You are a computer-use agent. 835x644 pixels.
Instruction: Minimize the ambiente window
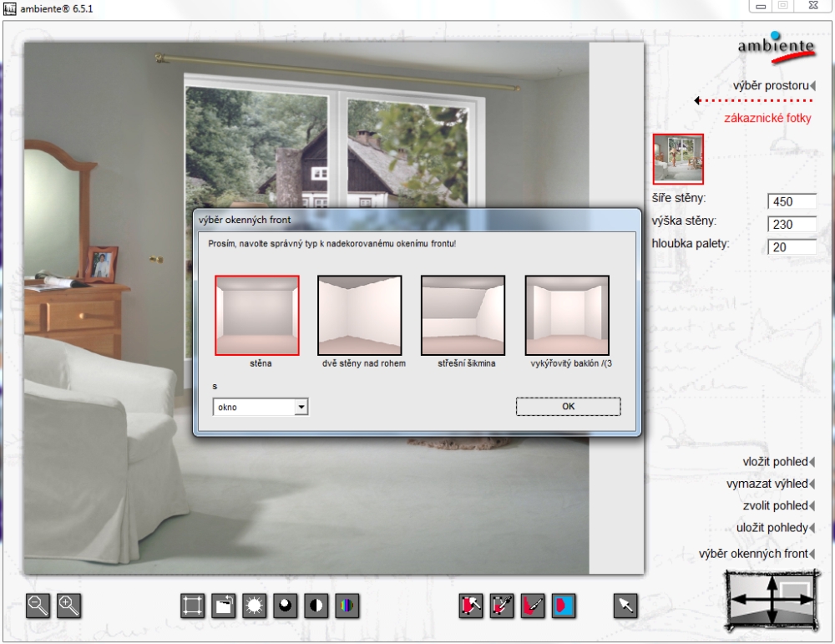click(761, 6)
